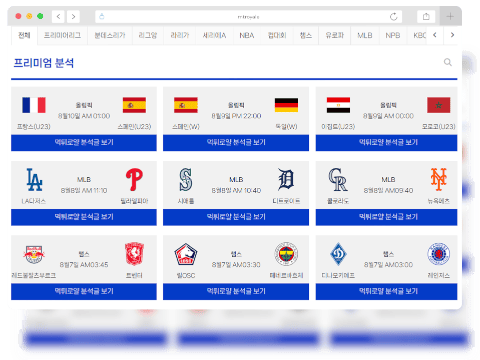Screen dimensions: 480x360
Task: Click Spain flag in France match card
Action: tap(134, 105)
